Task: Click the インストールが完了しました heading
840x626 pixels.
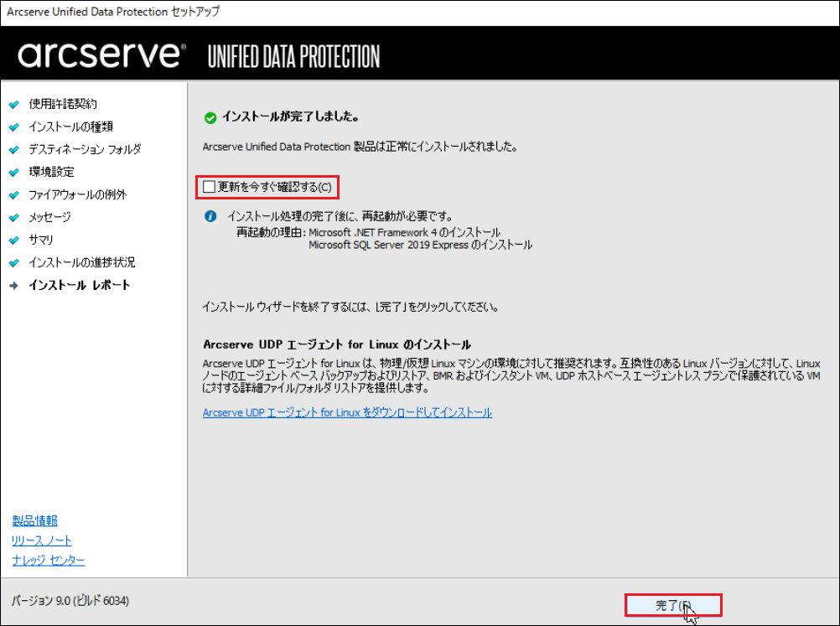Action: coord(290,116)
